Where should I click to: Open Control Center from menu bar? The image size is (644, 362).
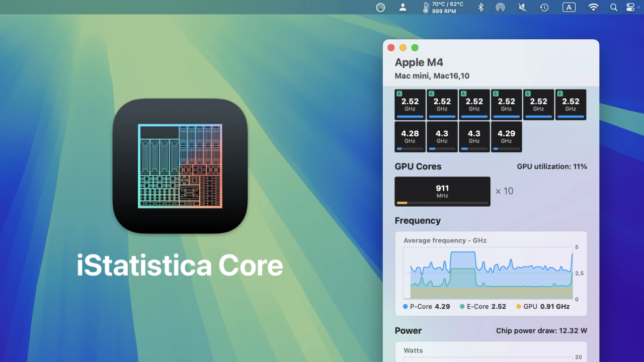[x=630, y=7]
